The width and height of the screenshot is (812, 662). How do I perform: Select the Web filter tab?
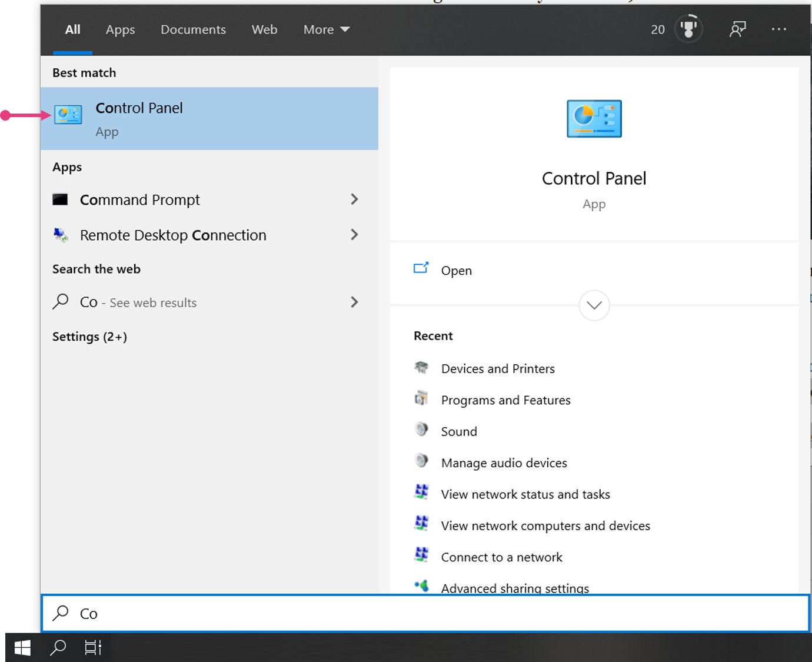(264, 29)
